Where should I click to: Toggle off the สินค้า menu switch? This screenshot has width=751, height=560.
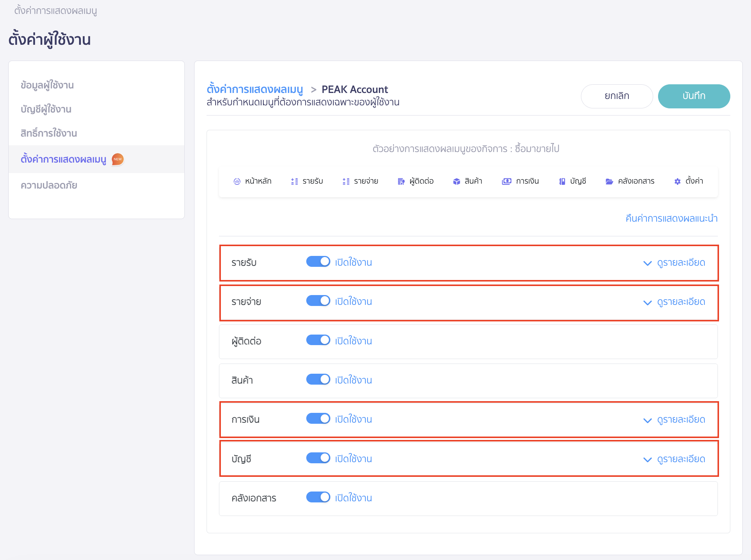pos(318,379)
